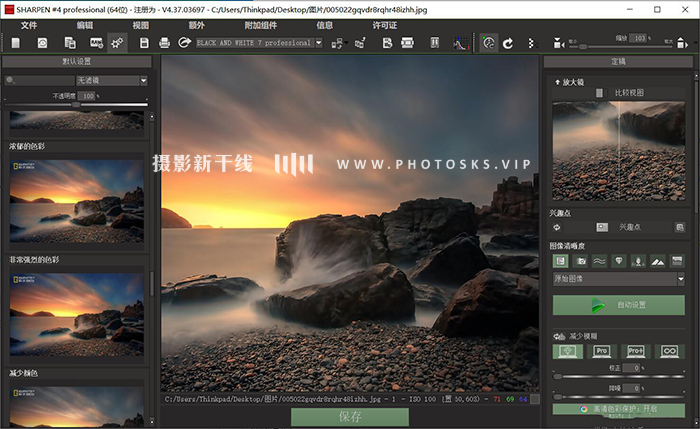Select the waves sharpness mode icon
700x429 pixels.
(600, 261)
